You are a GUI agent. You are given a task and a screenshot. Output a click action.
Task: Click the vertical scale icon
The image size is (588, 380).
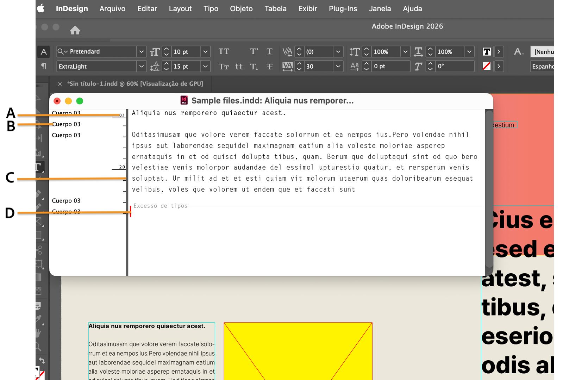pos(355,52)
